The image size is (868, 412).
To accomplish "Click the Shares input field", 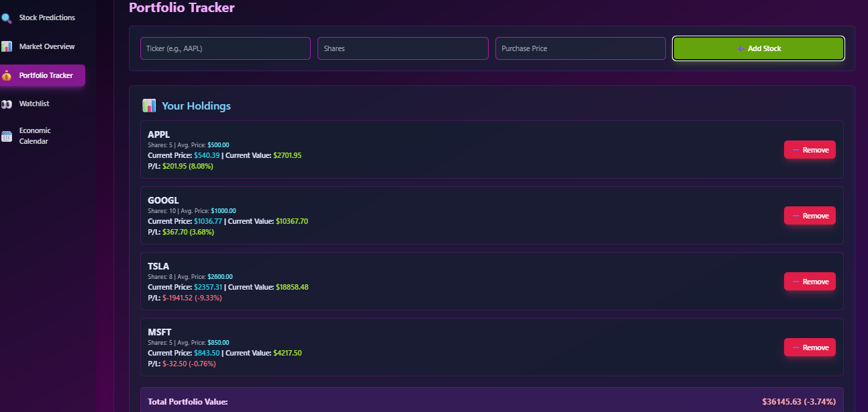I will 403,48.
